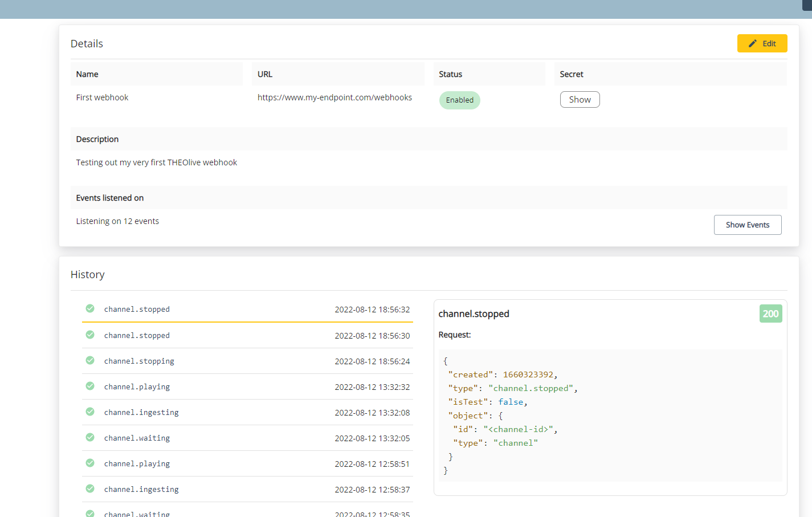Click success checkmark icon for channel.stopped 18:56:32
Viewport: 812px width, 517px height.
tap(90, 308)
